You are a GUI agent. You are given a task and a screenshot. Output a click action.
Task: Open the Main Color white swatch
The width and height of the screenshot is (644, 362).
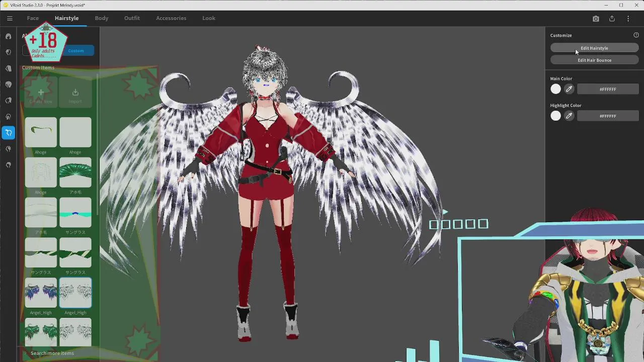(x=555, y=89)
